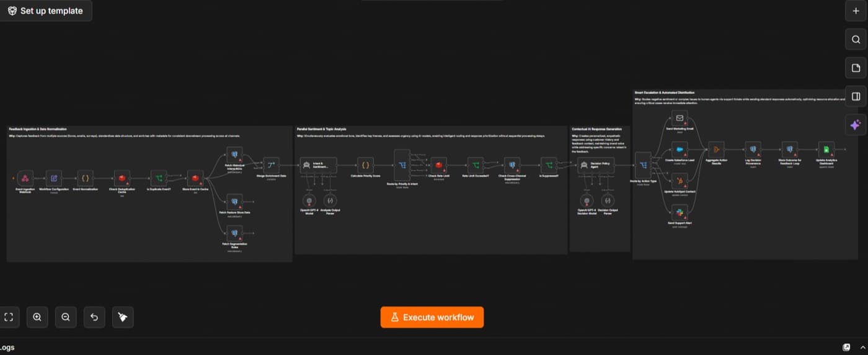The width and height of the screenshot is (868, 355).
Task: Select the Check Rate Limit node
Action: click(x=439, y=165)
